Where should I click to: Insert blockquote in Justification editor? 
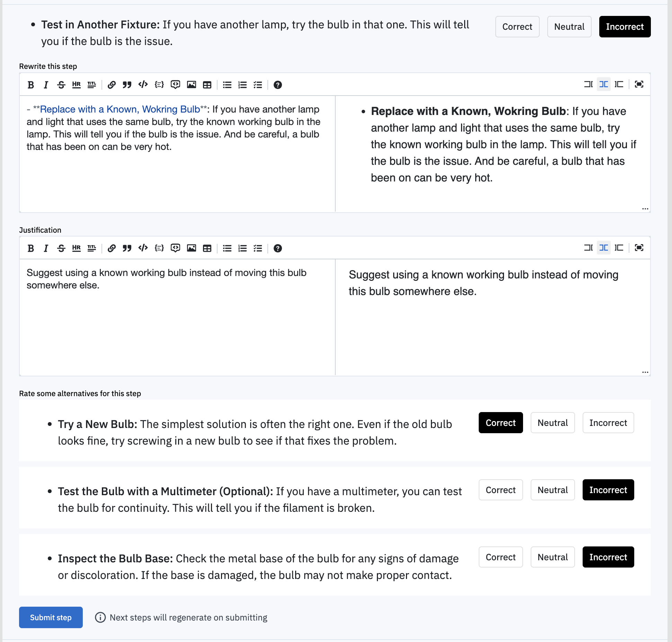point(127,248)
